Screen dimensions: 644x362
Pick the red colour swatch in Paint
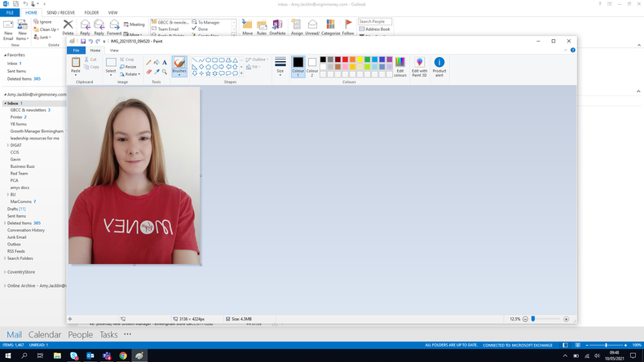[345, 60]
